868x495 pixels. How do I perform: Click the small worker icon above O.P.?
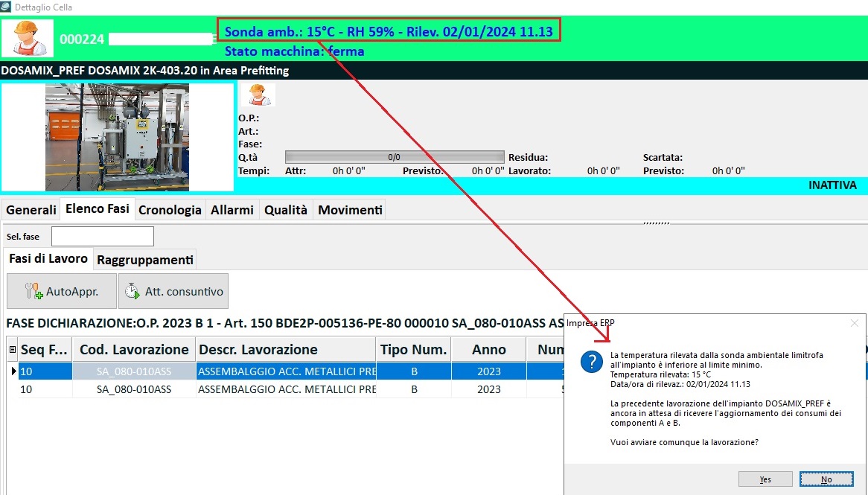(258, 95)
